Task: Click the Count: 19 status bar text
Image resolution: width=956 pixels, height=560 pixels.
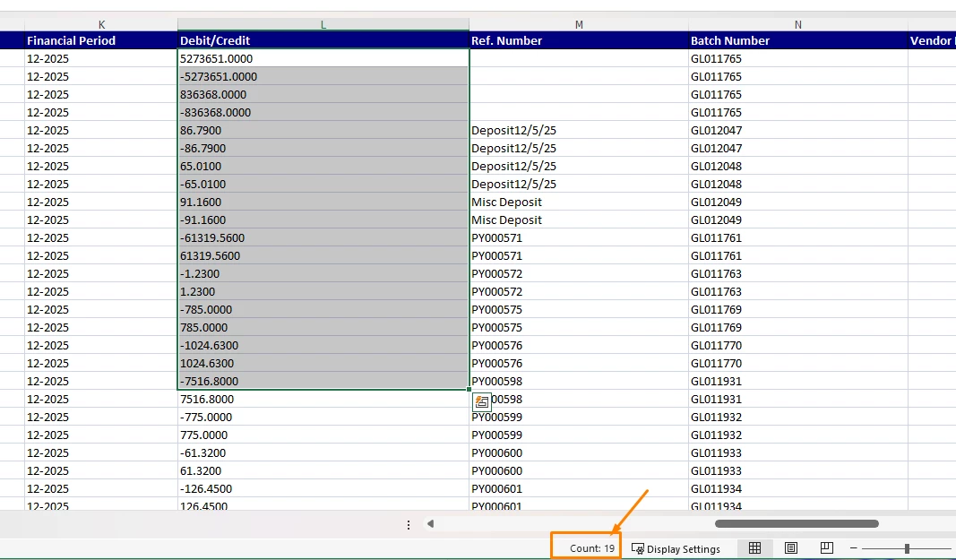Action: click(592, 548)
